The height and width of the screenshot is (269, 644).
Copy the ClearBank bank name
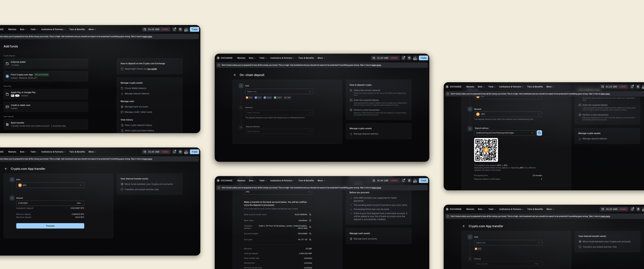310,220
